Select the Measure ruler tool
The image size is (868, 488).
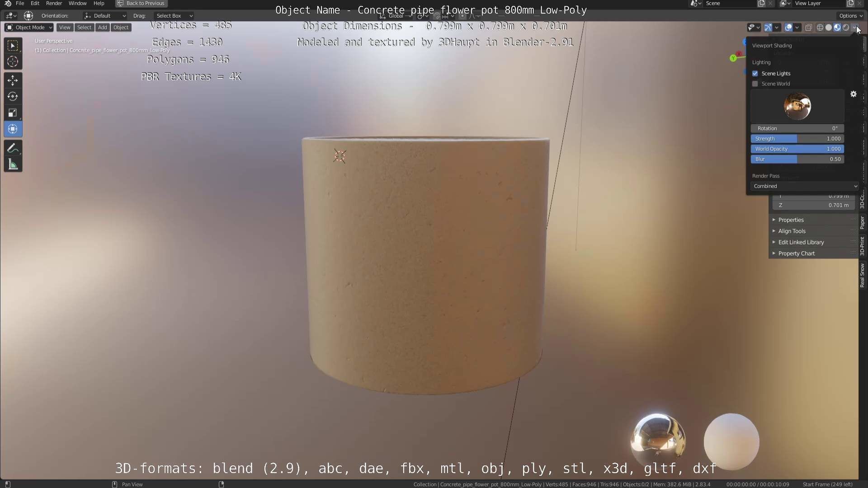point(13,165)
